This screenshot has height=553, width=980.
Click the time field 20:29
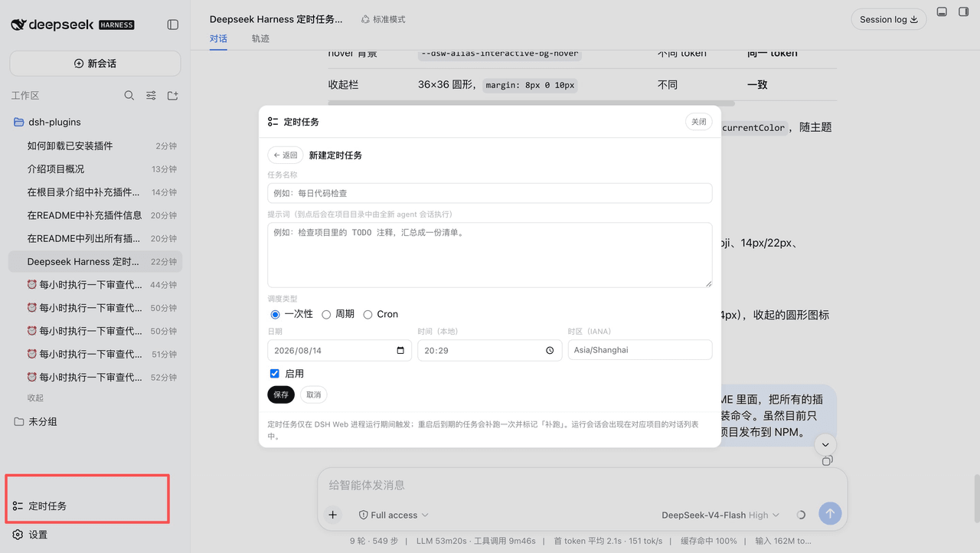point(490,350)
